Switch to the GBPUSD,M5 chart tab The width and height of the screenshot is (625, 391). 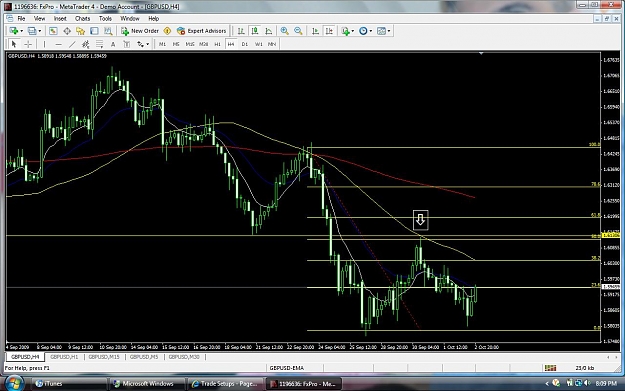tap(144, 357)
